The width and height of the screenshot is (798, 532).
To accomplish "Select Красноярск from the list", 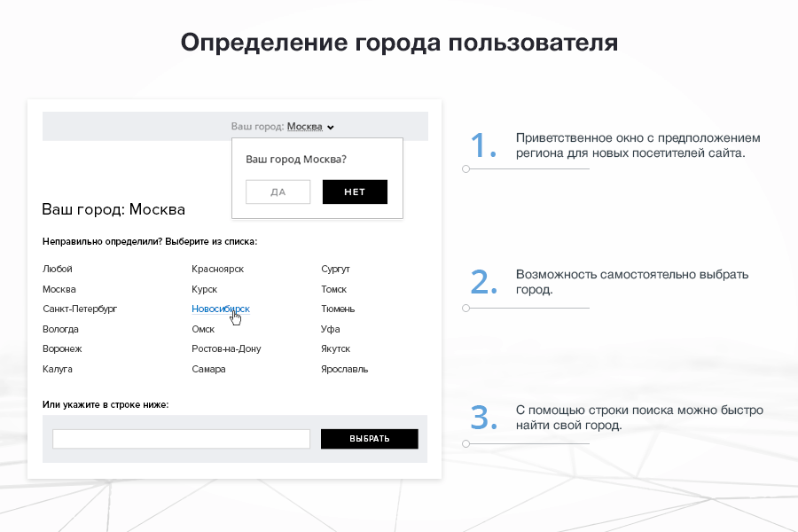I will click(x=219, y=269).
